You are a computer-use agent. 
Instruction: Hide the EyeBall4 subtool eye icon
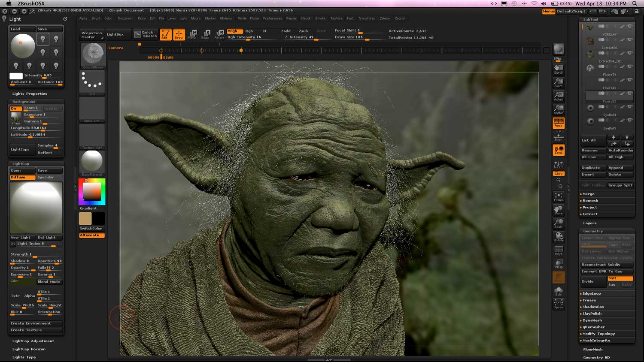(630, 107)
